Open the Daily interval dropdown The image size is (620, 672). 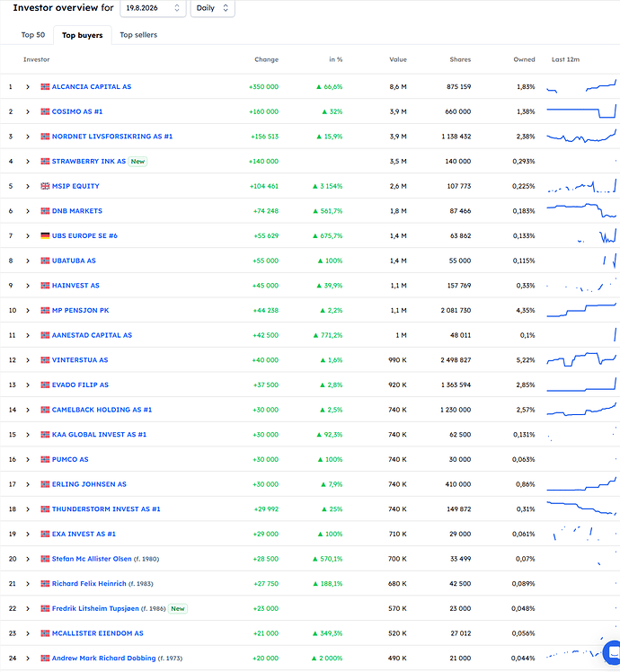click(212, 8)
